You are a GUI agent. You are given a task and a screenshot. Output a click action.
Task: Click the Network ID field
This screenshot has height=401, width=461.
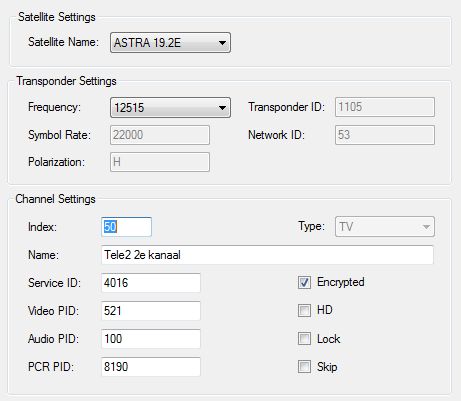click(385, 135)
